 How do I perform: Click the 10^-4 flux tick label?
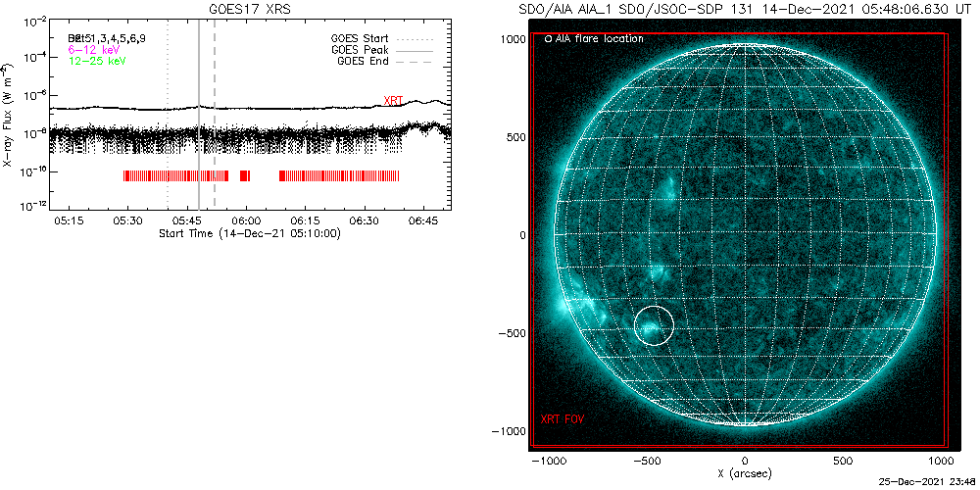click(x=34, y=57)
